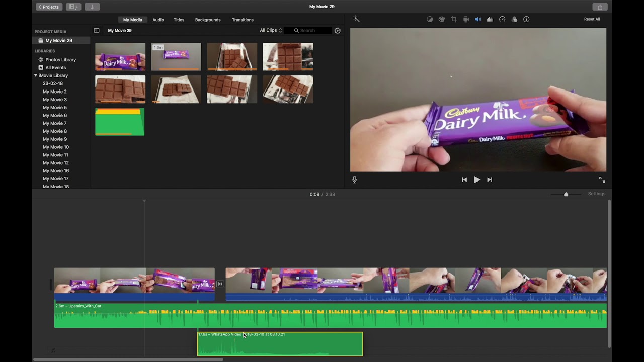Click the playhead marker in the timeline

tap(144, 201)
